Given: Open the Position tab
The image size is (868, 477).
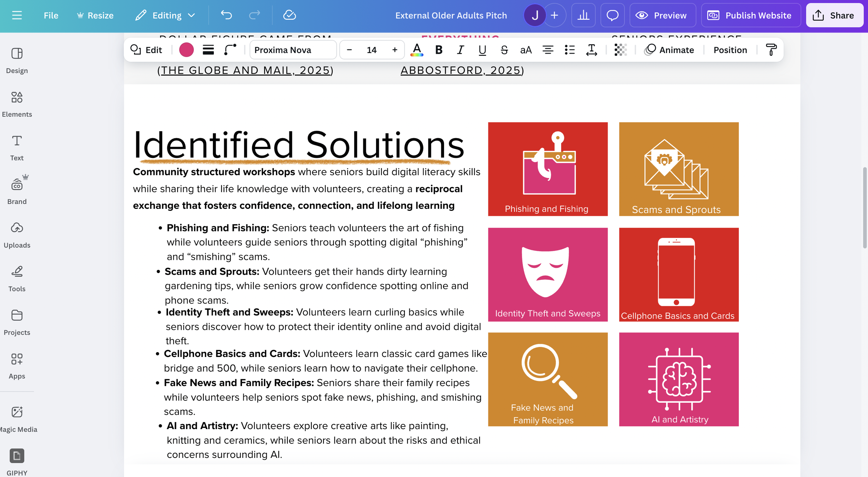Looking at the screenshot, I should click(730, 50).
